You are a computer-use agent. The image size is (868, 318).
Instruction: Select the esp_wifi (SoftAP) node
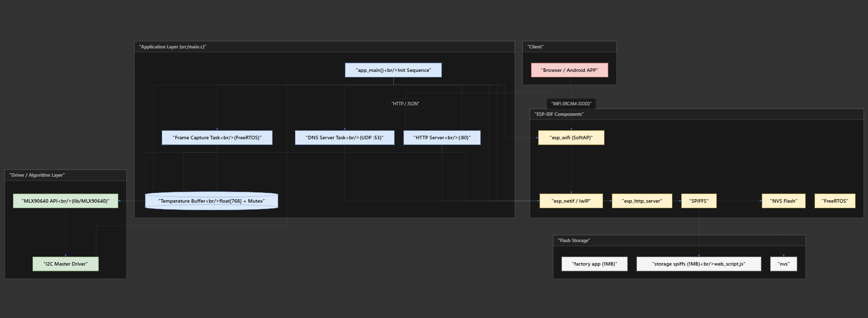point(571,138)
